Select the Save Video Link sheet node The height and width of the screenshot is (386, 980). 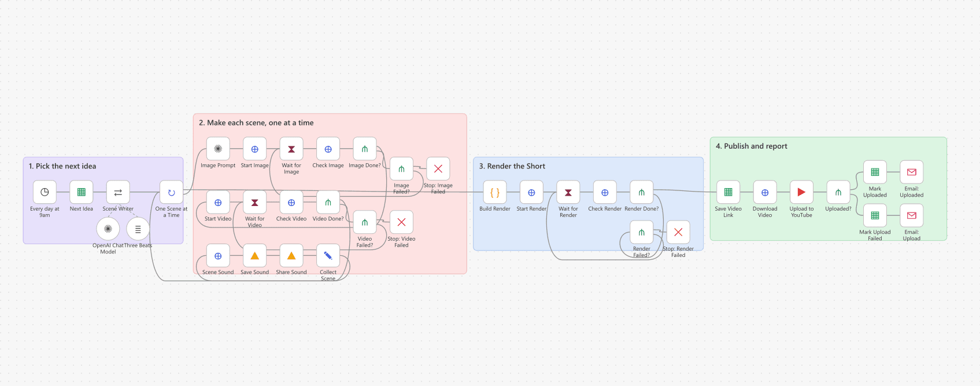tap(728, 192)
